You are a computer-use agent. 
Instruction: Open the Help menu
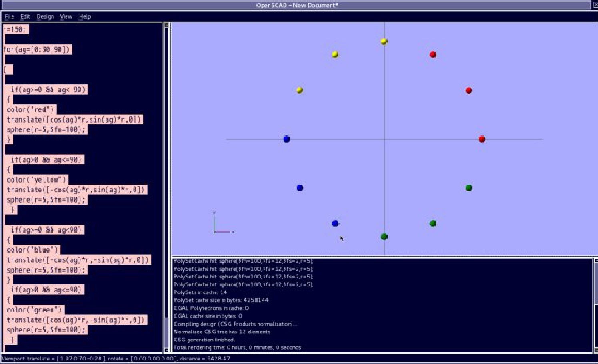pos(85,17)
